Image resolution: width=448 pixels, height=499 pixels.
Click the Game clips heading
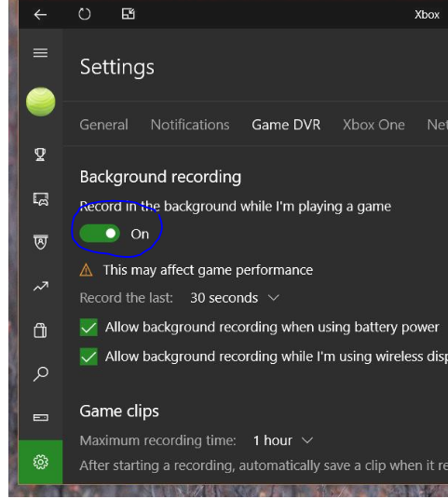(x=119, y=411)
